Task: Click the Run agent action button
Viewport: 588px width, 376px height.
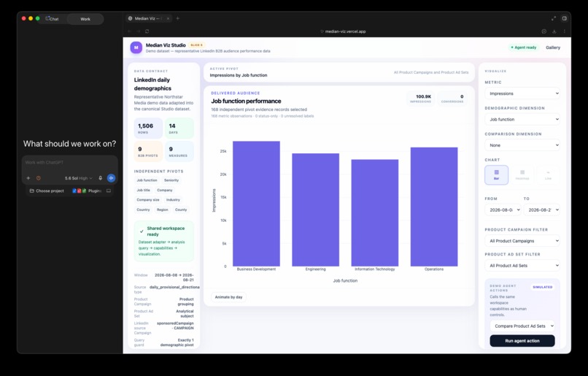Action: point(522,341)
